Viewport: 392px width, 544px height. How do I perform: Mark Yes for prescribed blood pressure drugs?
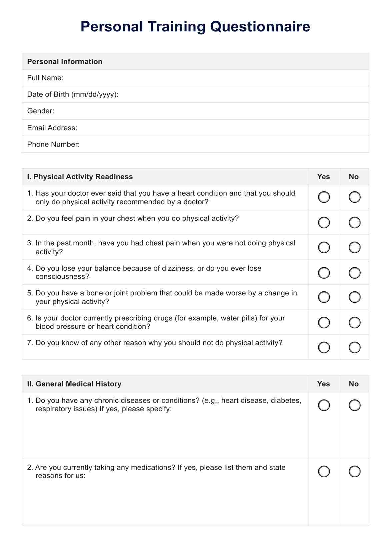pyautogui.click(x=324, y=322)
